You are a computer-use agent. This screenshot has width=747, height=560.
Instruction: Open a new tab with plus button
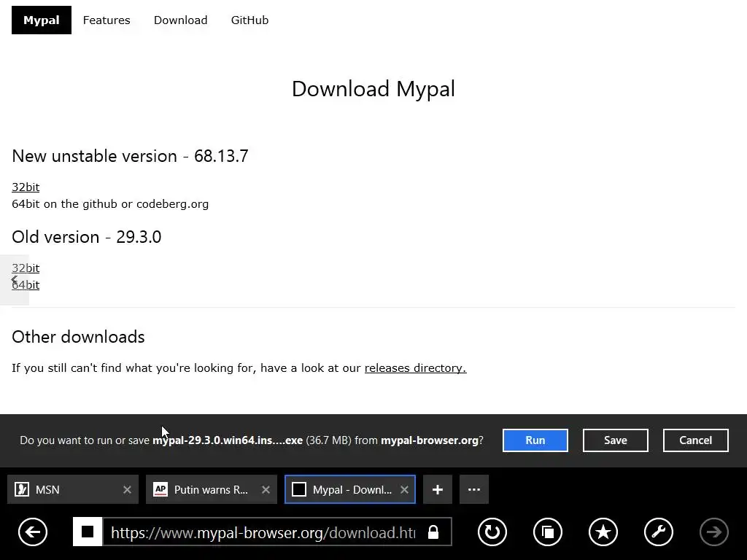click(438, 489)
